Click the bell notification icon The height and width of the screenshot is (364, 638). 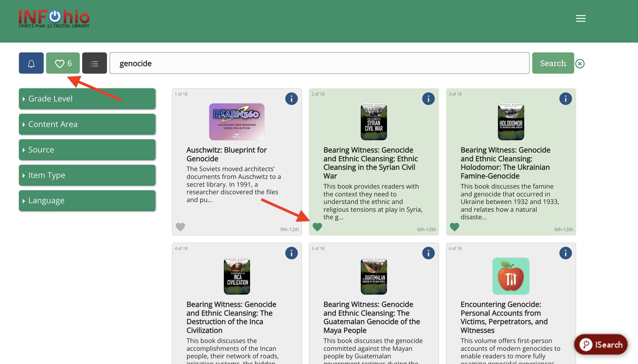coord(31,63)
